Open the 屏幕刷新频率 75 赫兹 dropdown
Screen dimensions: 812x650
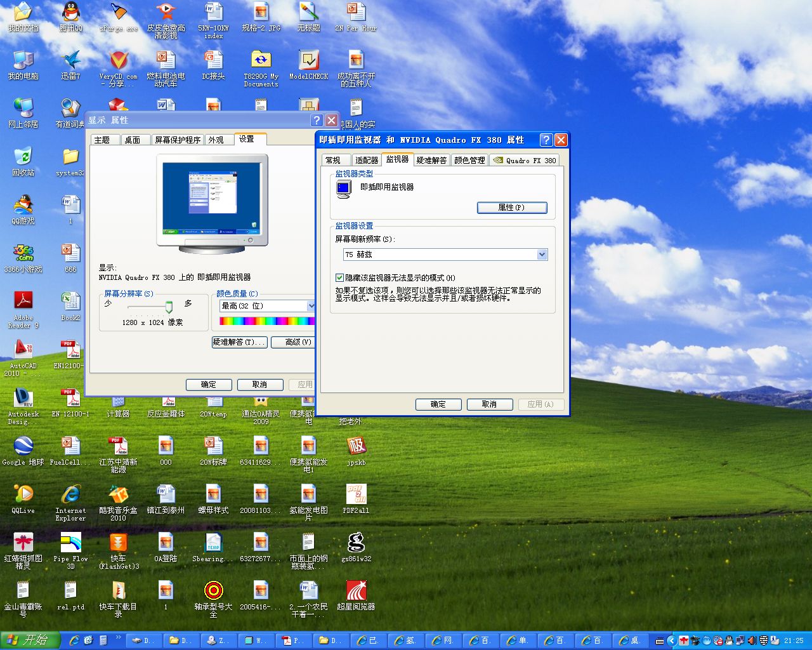point(542,255)
